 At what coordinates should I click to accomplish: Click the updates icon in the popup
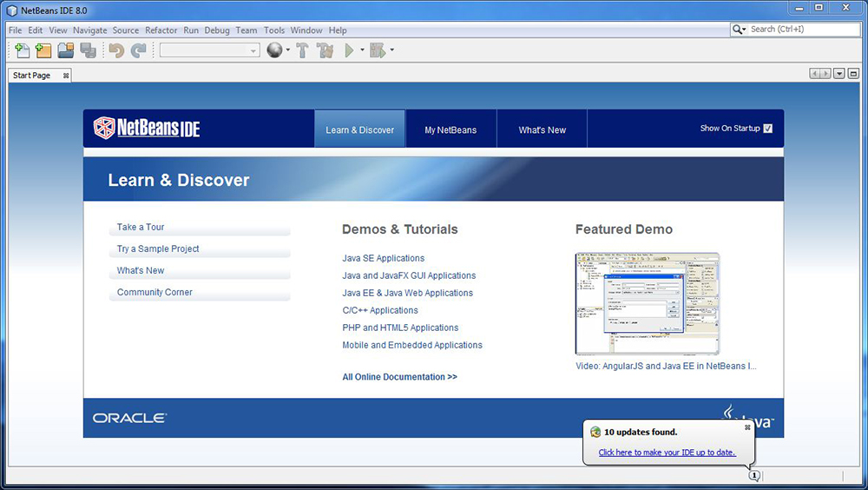[595, 432]
